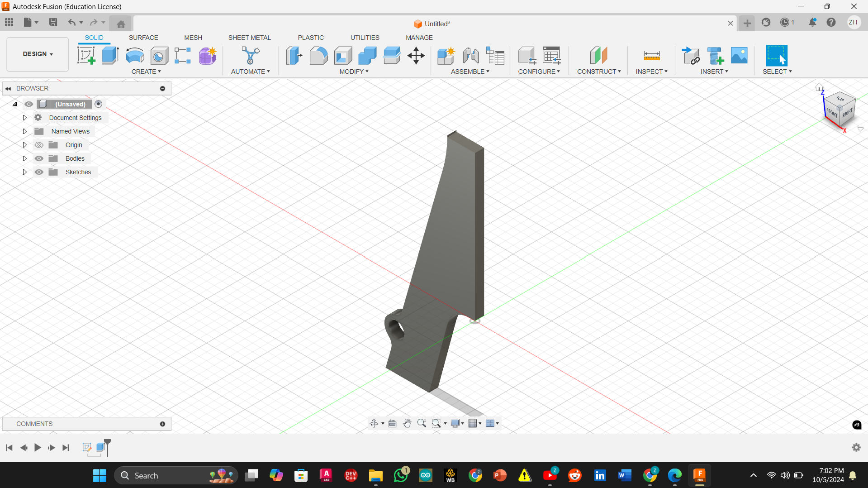Hide the Sketches folder

click(39, 172)
